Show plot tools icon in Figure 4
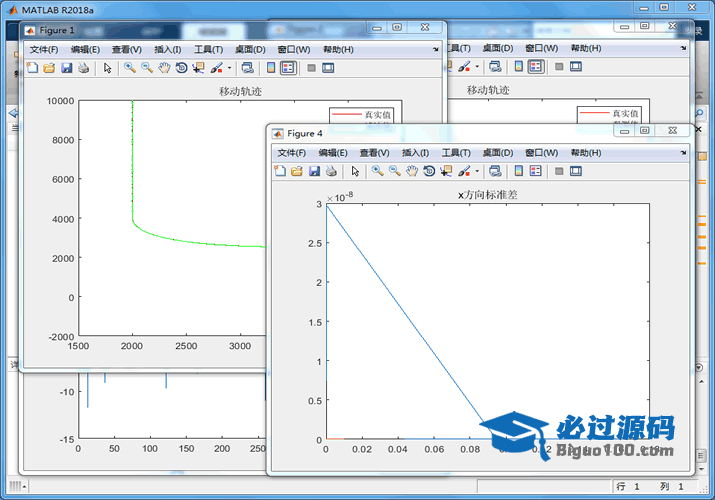 pos(576,171)
